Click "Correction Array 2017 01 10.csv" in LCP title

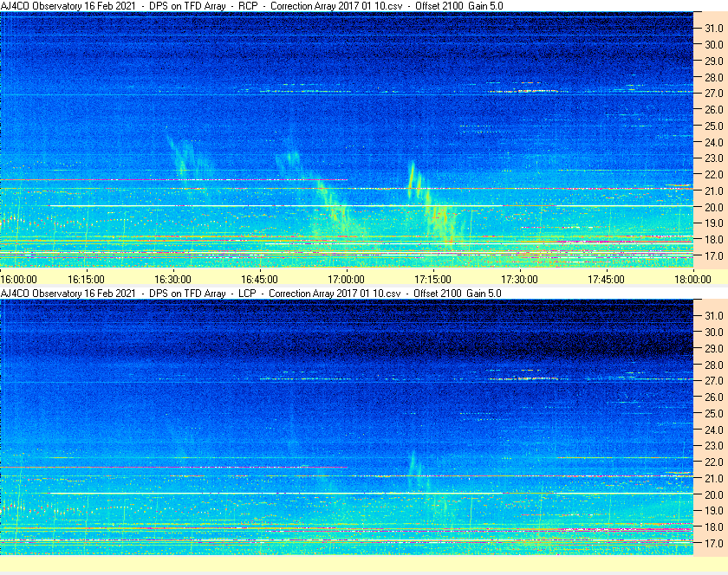click(335, 294)
